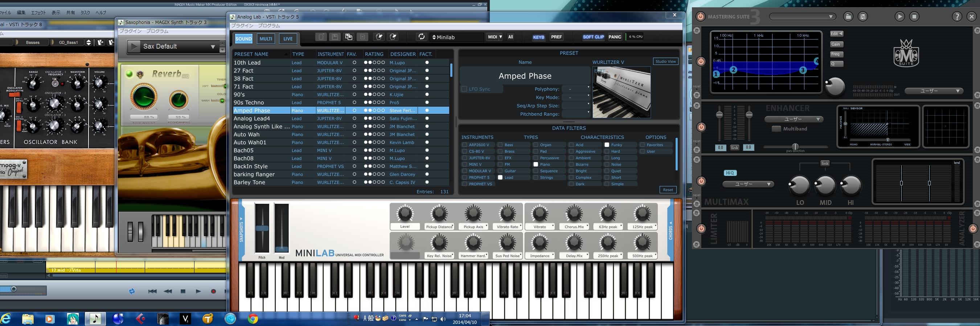Check the Bass type filter

tap(500, 145)
